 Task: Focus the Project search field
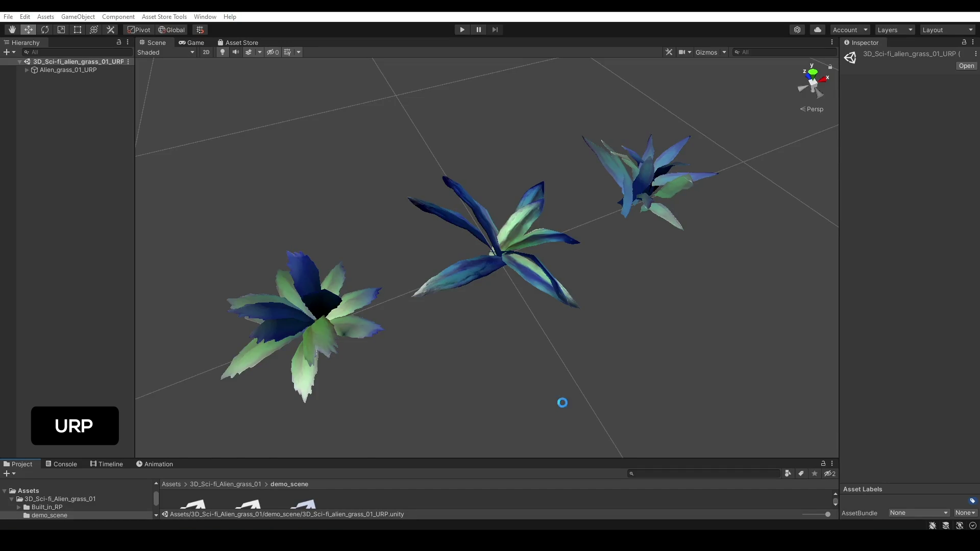pos(704,473)
